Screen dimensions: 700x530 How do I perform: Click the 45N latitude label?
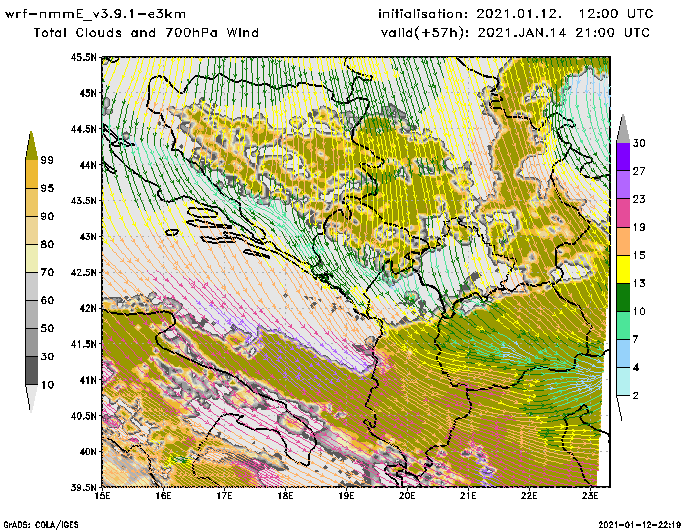pos(88,93)
